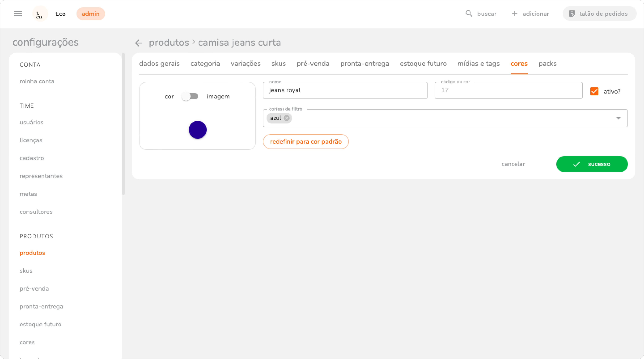
Task: Open the hamburger menu icon
Action: (18, 13)
